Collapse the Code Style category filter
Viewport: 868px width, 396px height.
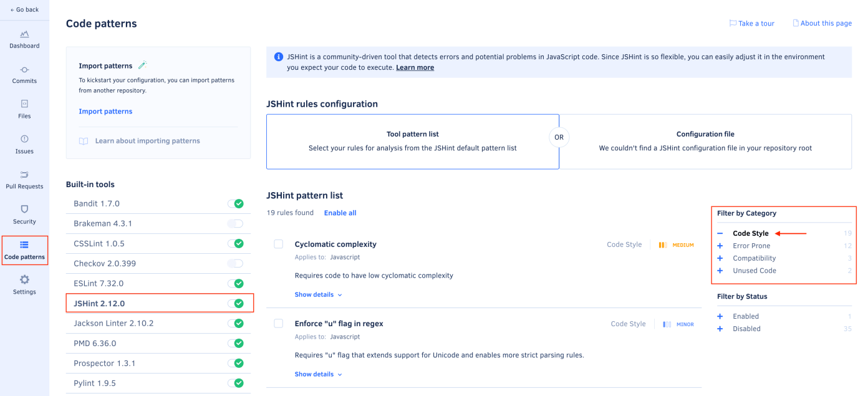(x=720, y=233)
